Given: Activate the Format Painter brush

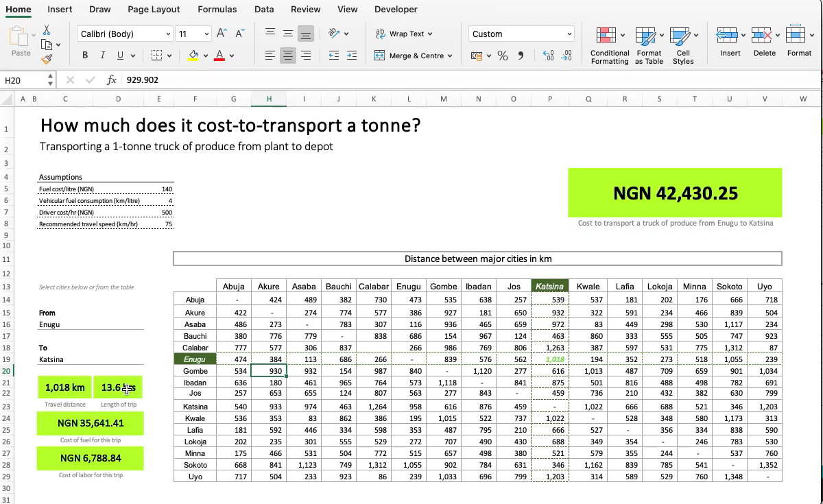Looking at the screenshot, I should pos(46,60).
